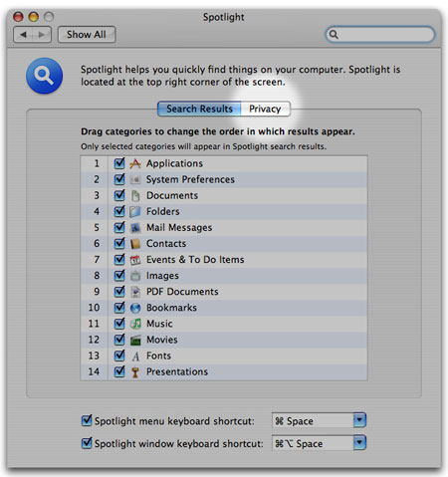The image size is (448, 477).
Task: Click the Images category icon
Action: point(135,276)
